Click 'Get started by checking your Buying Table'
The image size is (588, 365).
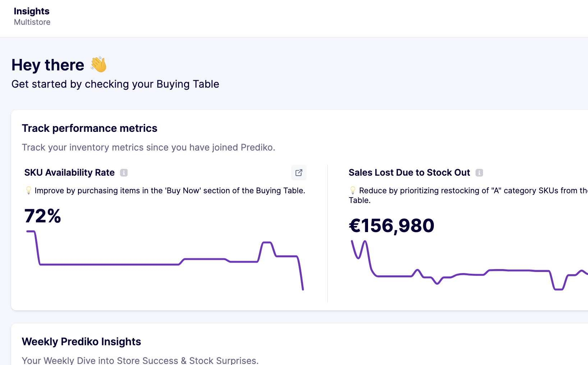(x=115, y=84)
